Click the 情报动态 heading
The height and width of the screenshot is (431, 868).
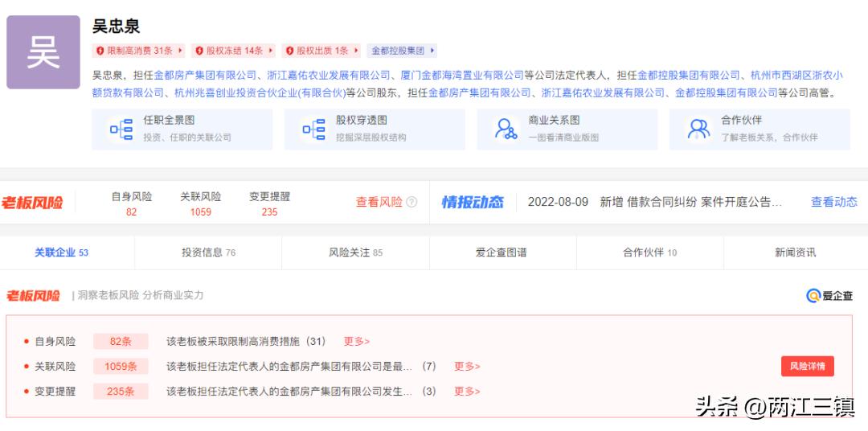click(473, 202)
